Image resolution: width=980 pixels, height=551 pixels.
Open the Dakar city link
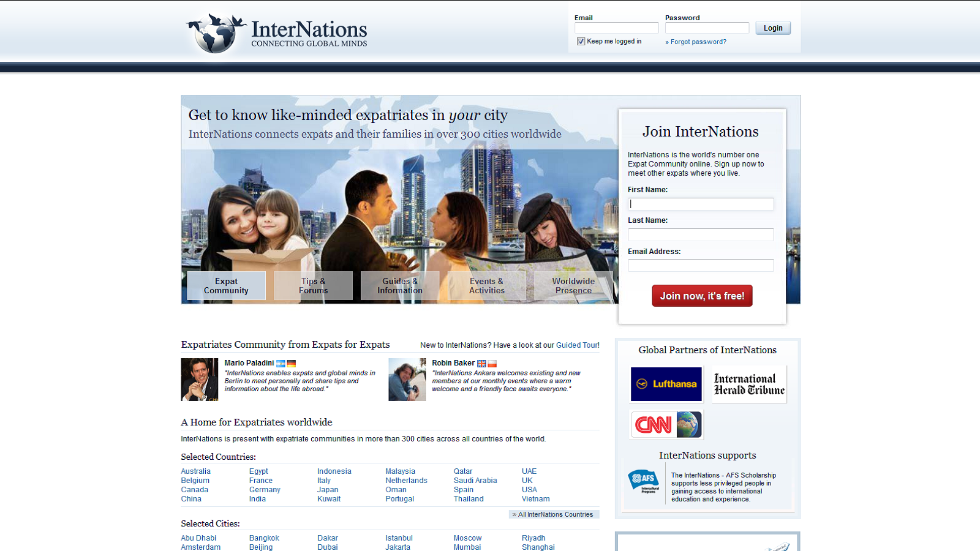(328, 538)
